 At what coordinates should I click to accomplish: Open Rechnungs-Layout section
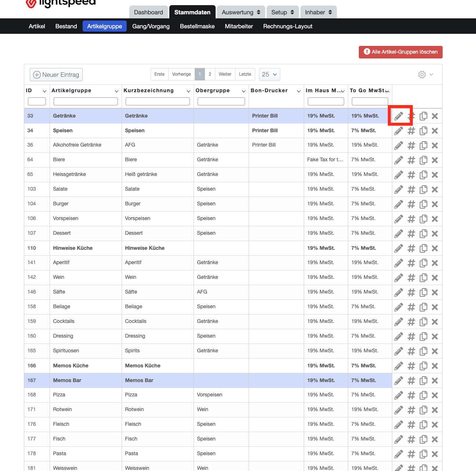[x=288, y=26]
